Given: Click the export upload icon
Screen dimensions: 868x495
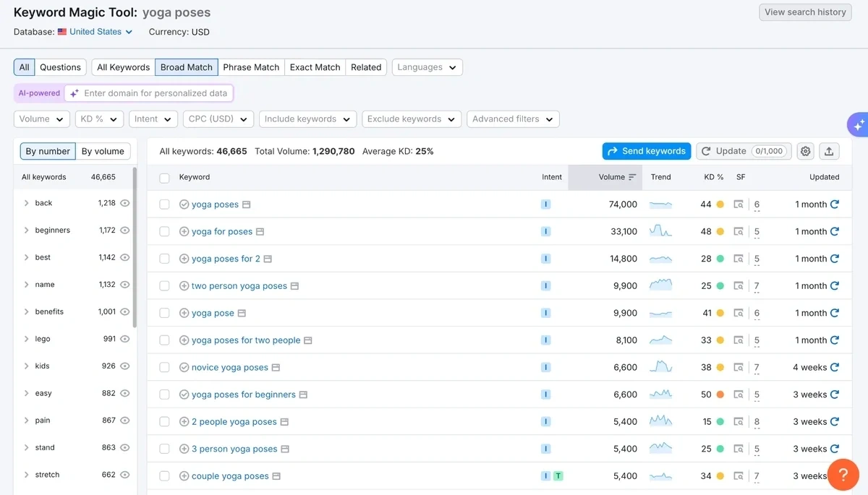Looking at the screenshot, I should pyautogui.click(x=829, y=151).
